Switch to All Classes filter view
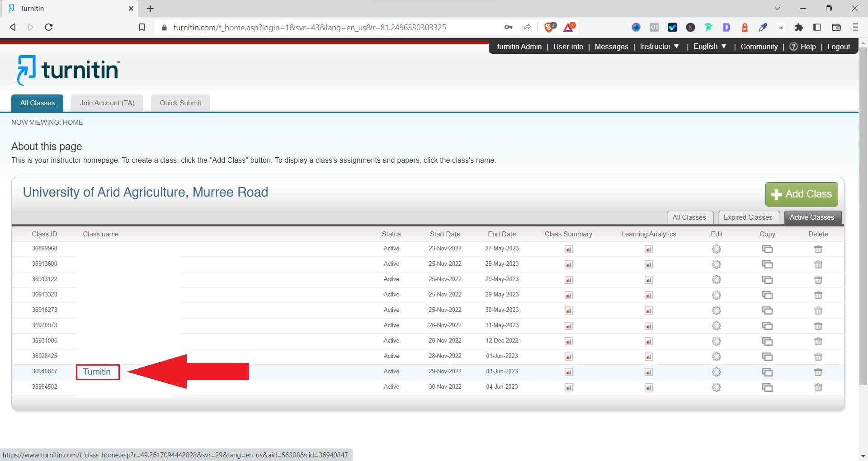This screenshot has height=461, width=868. point(689,217)
